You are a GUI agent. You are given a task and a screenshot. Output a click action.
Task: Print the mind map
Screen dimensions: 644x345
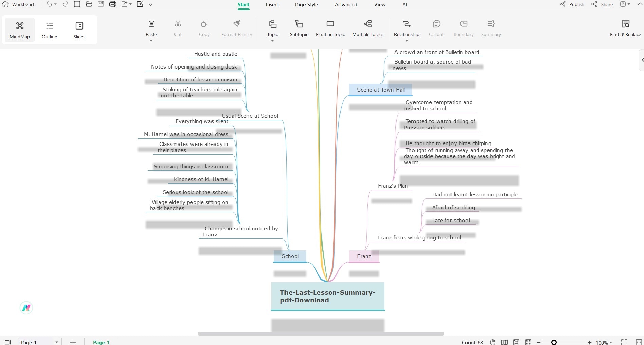tap(113, 4)
